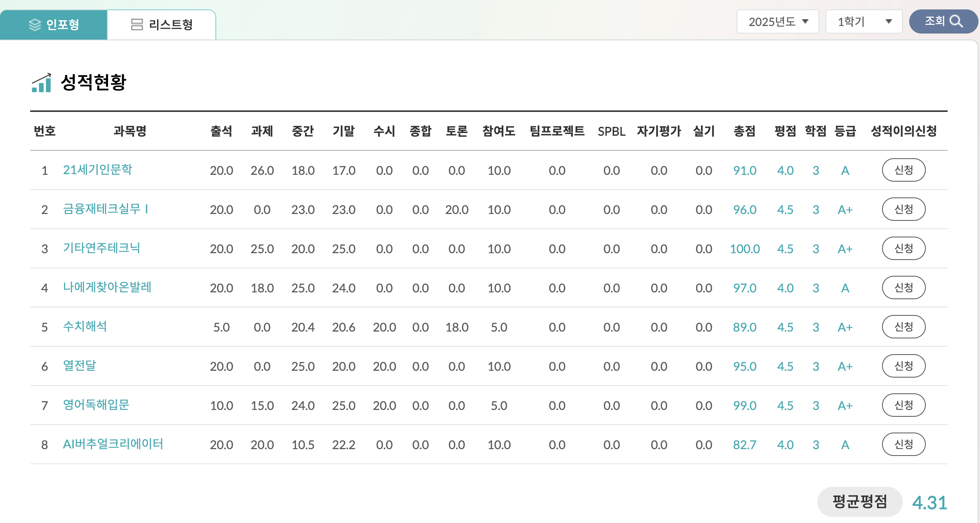Click the bar chart icon beside 성적현황
Image resolution: width=980 pixels, height=523 pixels.
[x=41, y=83]
